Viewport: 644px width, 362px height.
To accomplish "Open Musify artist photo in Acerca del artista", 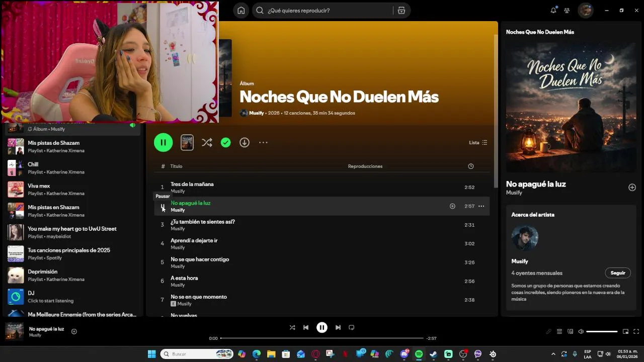I will [x=525, y=238].
